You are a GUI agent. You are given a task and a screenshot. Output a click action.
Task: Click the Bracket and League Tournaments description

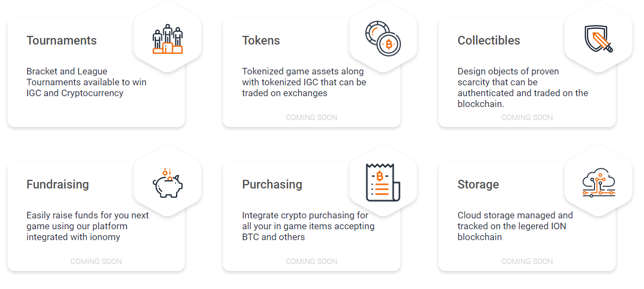[86, 82]
